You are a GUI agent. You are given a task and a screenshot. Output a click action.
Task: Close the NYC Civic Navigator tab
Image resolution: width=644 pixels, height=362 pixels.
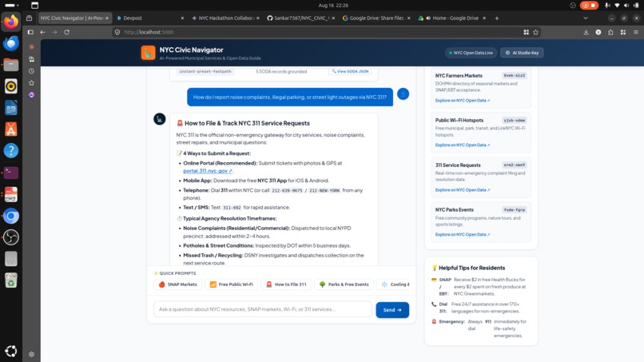click(107, 18)
